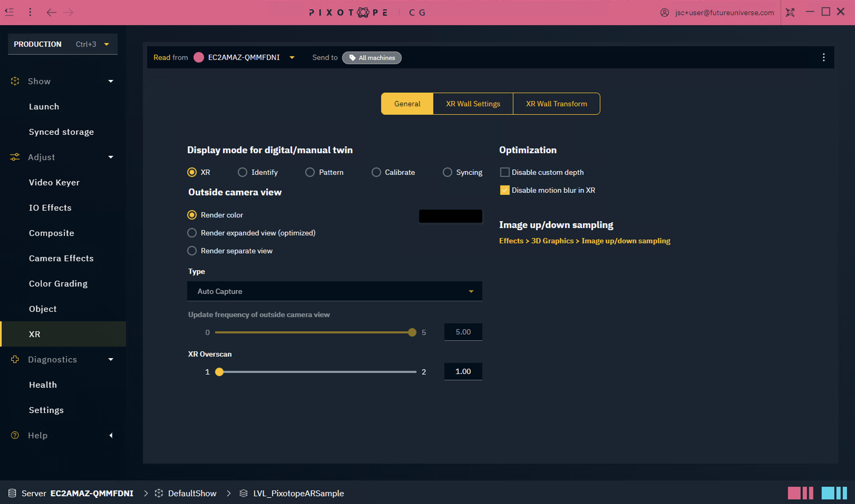Click DefaultShow in the status bar
The height and width of the screenshot is (504, 855).
(x=192, y=493)
